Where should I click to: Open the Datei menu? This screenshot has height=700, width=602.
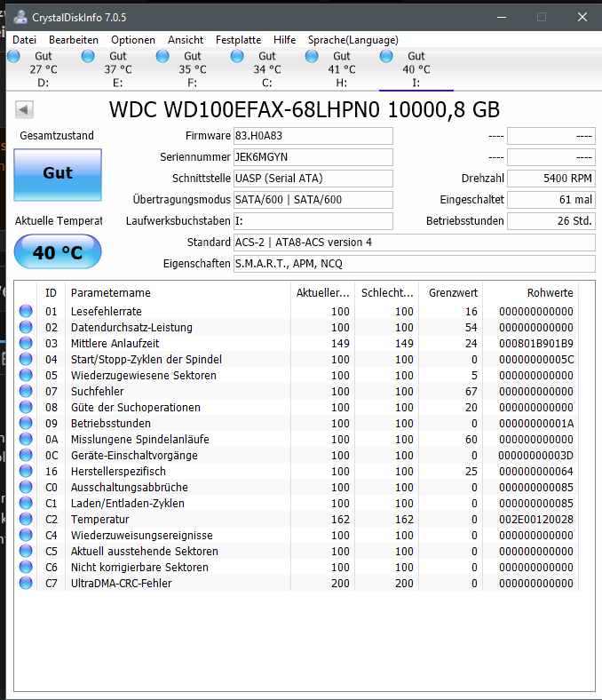[x=24, y=40]
